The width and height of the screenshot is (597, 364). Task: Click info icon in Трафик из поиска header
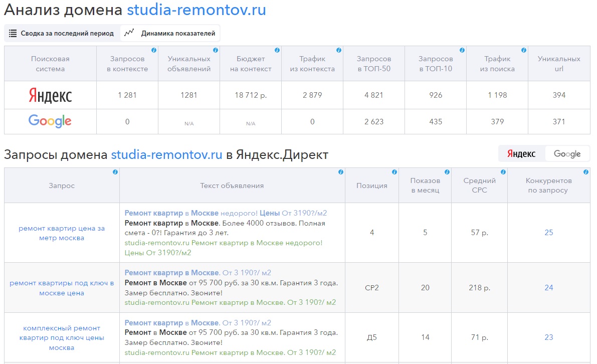524,50
